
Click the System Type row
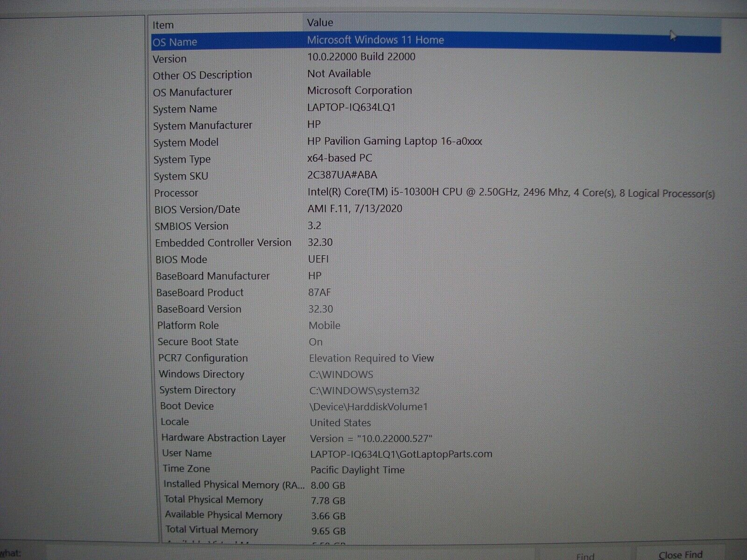436,159
